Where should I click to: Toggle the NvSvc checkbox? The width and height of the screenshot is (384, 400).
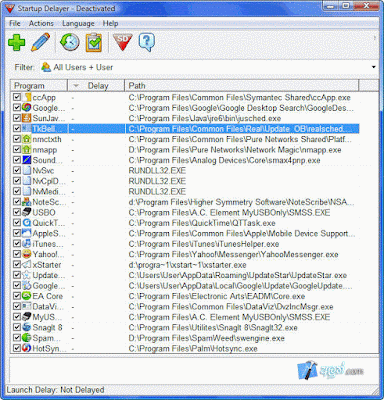coord(17,170)
